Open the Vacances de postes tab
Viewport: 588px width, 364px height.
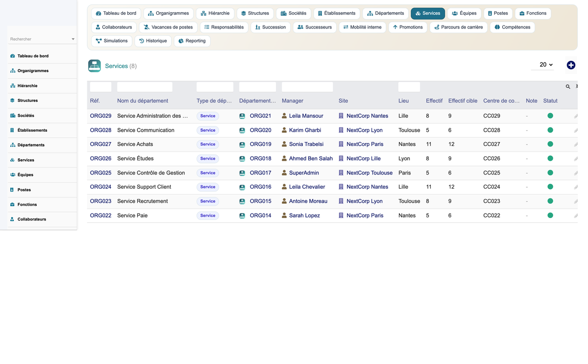coord(168,27)
